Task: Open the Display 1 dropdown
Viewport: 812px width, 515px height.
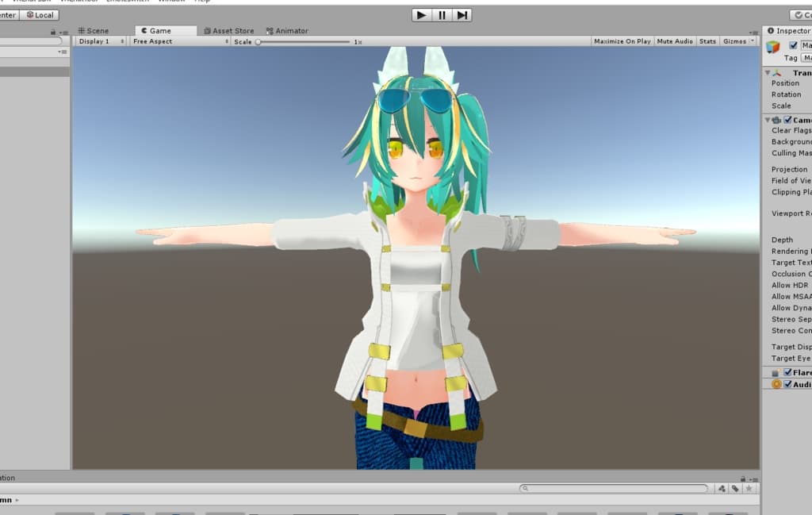Action: [x=101, y=41]
